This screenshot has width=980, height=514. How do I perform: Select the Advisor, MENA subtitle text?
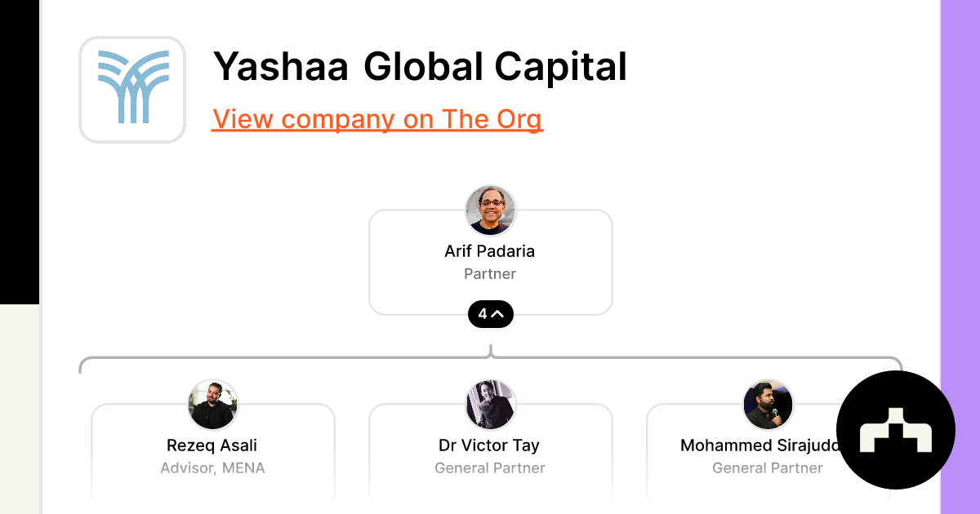212,467
